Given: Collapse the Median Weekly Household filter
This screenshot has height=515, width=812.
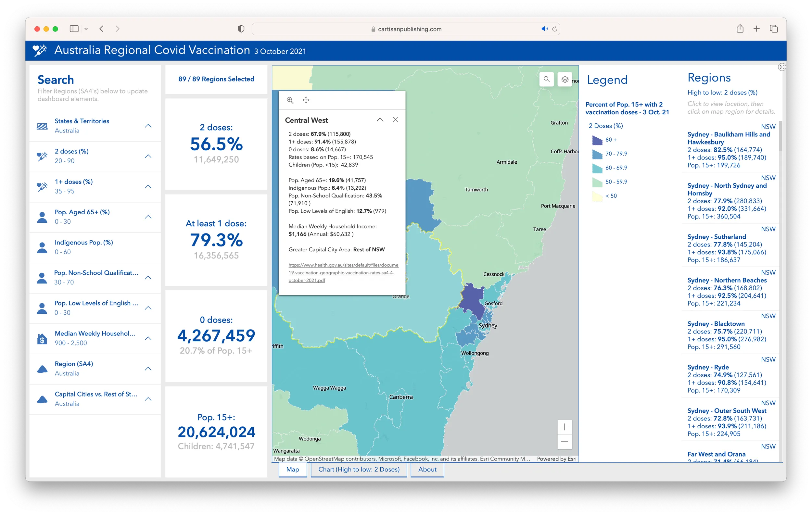Looking at the screenshot, I should 148,338.
